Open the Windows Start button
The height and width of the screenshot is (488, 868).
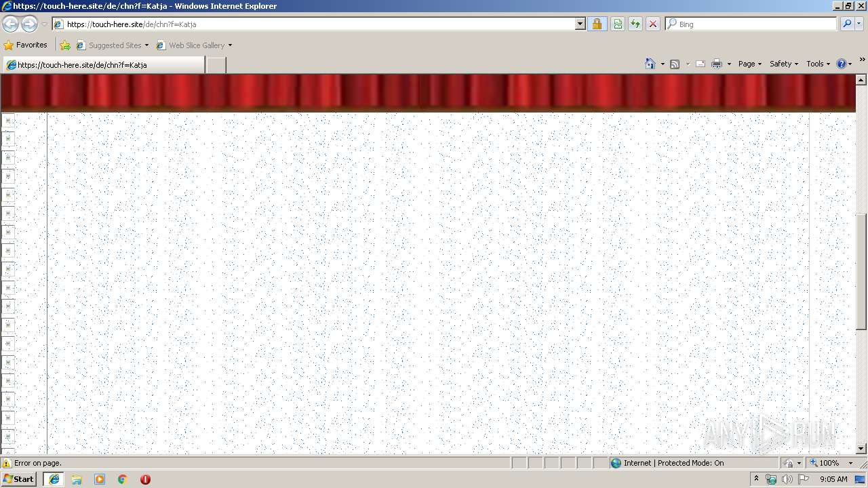coord(19,479)
